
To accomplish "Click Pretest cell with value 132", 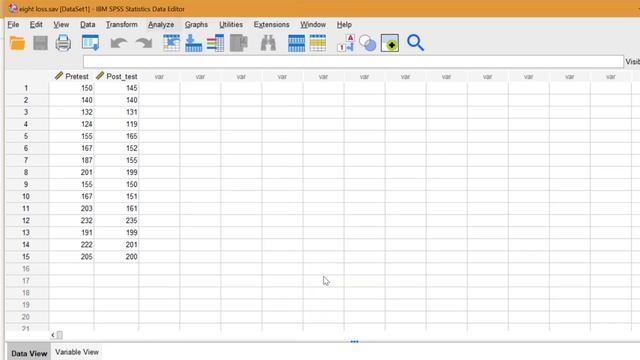I will point(71,112).
